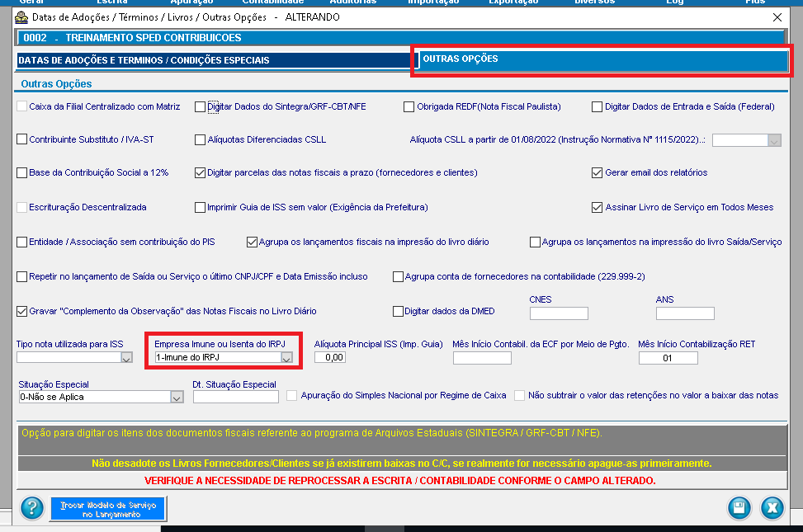This screenshot has height=532, width=803.
Task: Click Trocar Modelo de Serviço no Lançamento button
Action: (108, 509)
